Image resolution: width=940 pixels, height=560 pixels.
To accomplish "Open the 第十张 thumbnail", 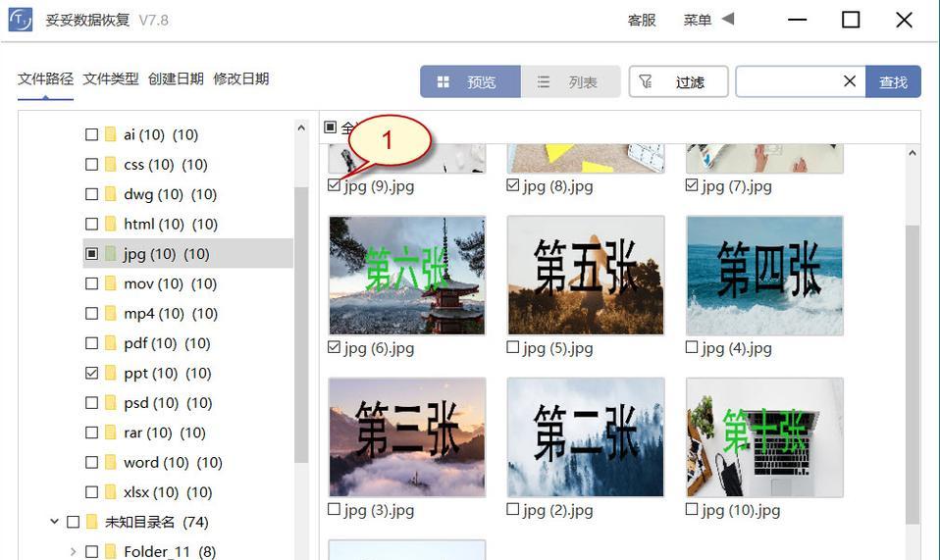I will pyautogui.click(x=764, y=436).
